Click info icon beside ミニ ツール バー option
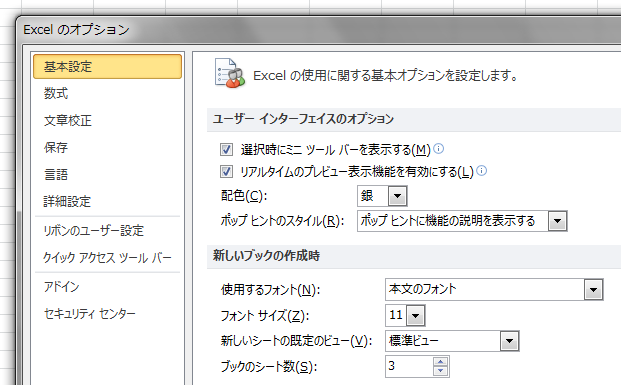Viewport: 621px width, 385px height. tap(438, 149)
